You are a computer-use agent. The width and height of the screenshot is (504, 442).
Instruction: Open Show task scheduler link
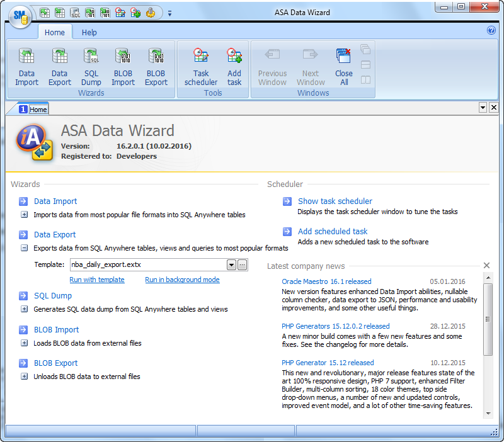click(x=335, y=201)
